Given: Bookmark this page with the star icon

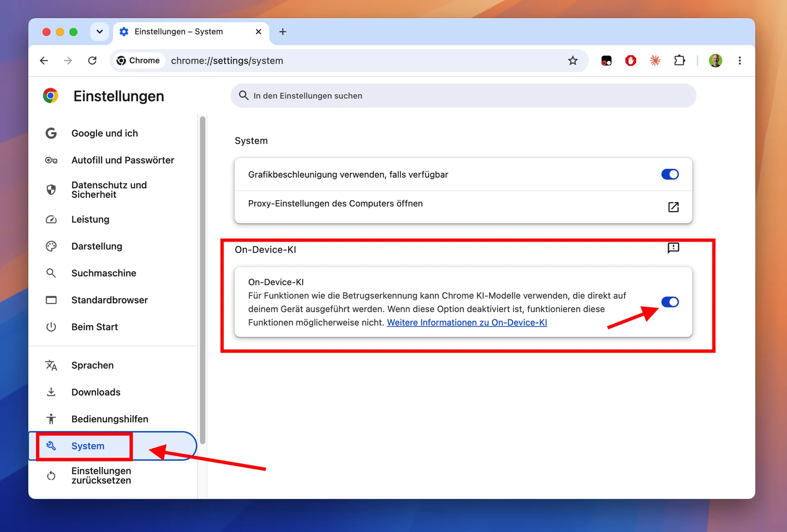Looking at the screenshot, I should pos(573,61).
